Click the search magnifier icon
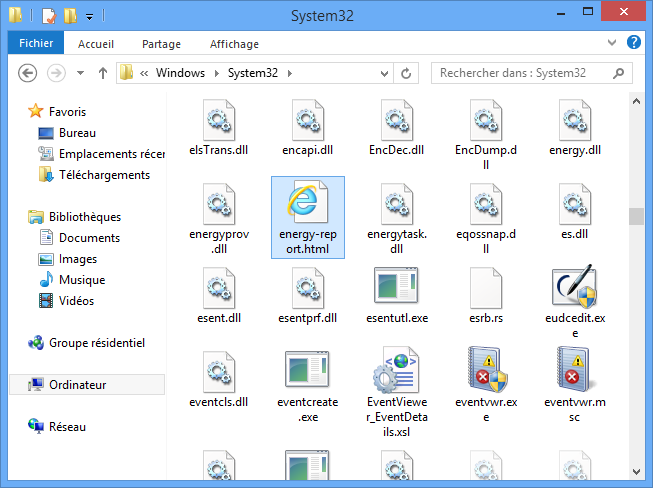653x488 pixels. [x=619, y=73]
